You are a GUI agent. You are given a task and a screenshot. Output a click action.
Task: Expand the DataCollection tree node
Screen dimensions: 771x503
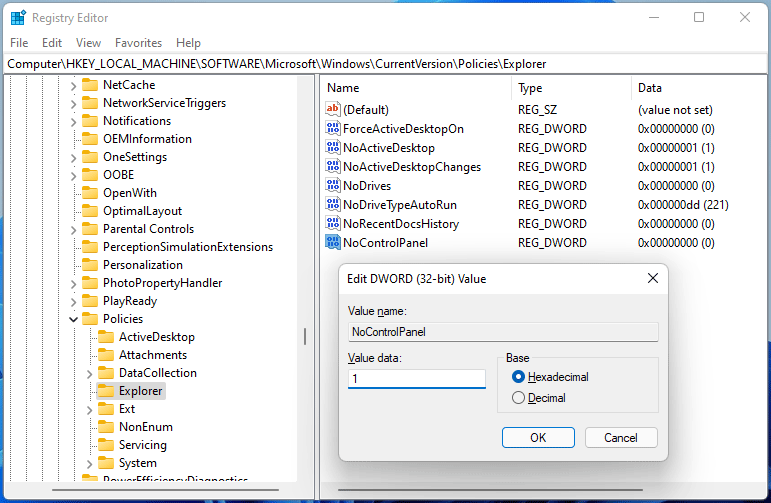tap(89, 373)
